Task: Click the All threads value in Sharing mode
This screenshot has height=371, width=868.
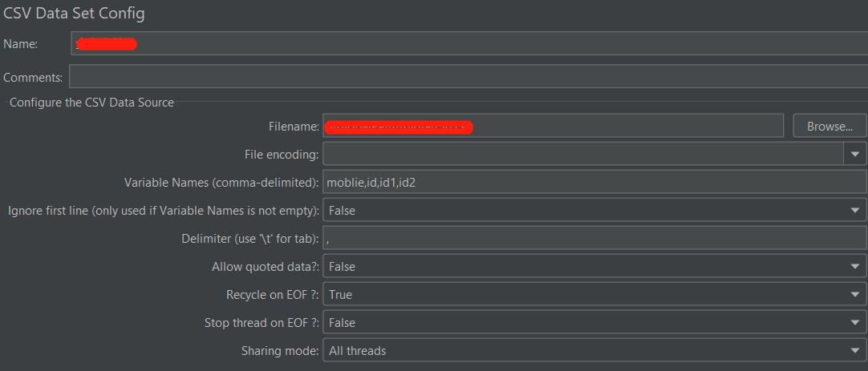Action: (358, 351)
